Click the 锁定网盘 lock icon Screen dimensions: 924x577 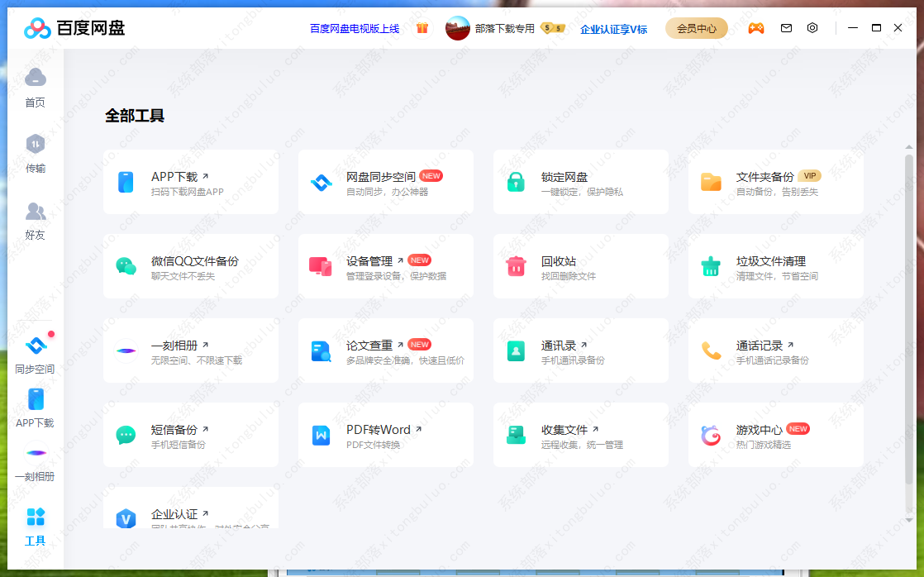pos(516,182)
